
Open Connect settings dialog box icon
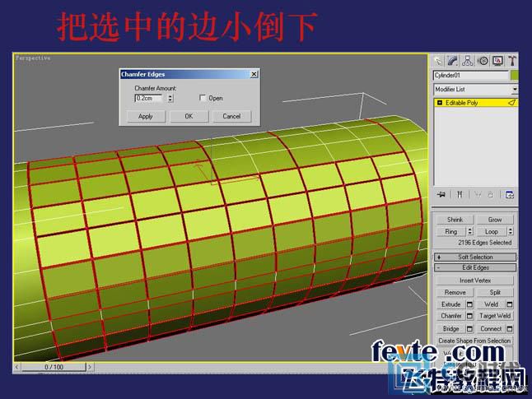[x=510, y=329]
